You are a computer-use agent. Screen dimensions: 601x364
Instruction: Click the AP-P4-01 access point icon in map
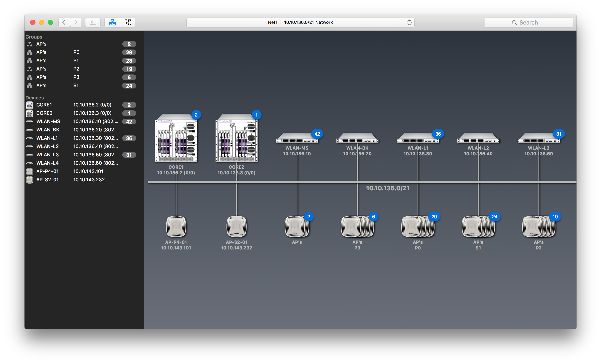pos(176,226)
